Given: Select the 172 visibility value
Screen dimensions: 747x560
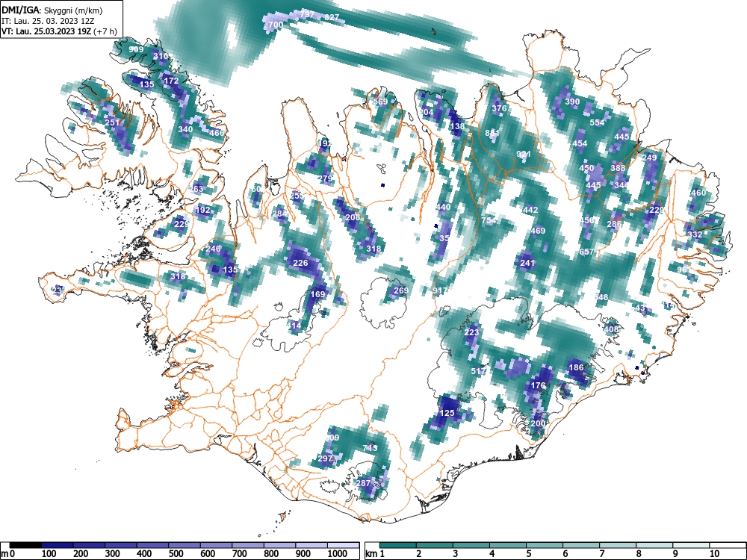Looking at the screenshot, I should click(171, 81).
